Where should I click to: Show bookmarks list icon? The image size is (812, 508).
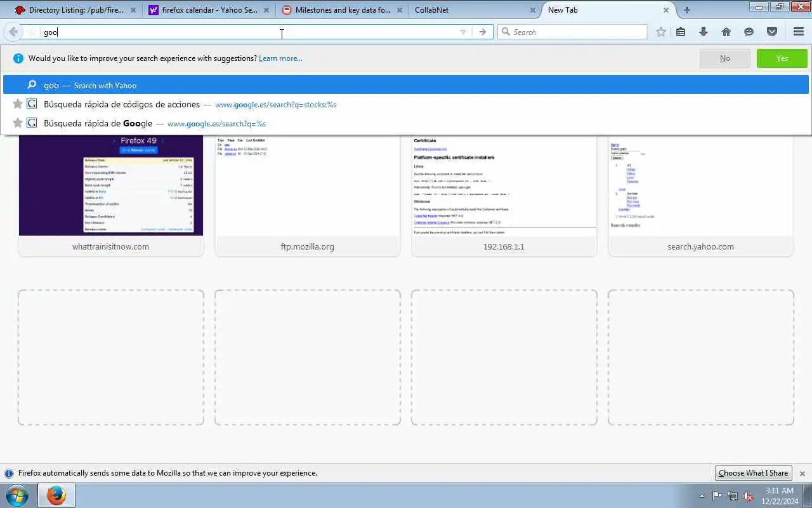click(x=681, y=32)
